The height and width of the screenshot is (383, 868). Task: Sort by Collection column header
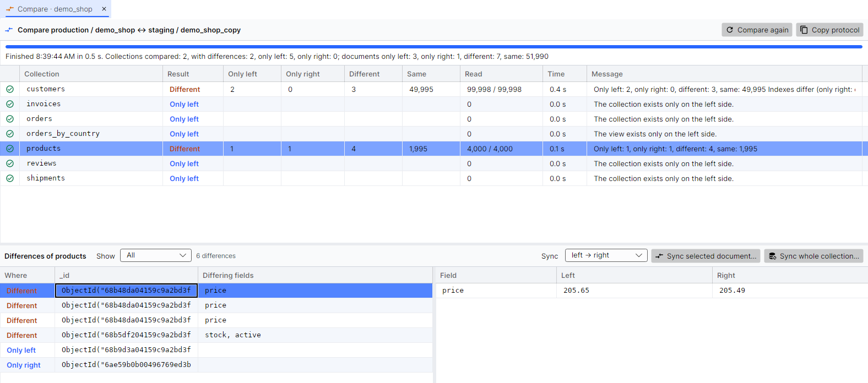tap(91, 74)
